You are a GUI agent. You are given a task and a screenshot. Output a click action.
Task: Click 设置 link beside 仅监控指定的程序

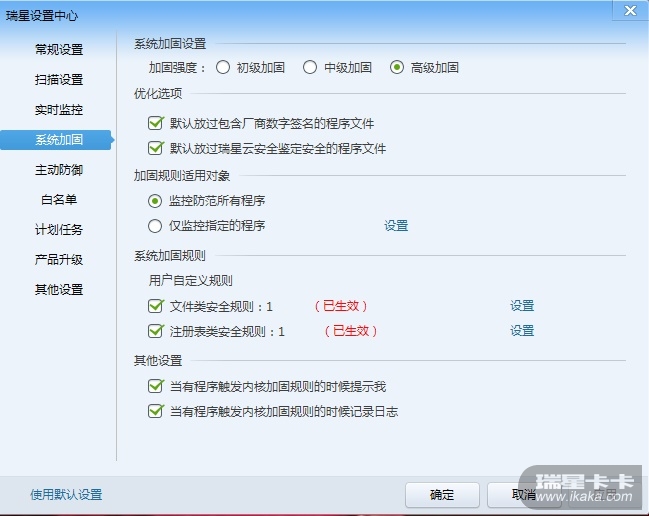click(396, 226)
